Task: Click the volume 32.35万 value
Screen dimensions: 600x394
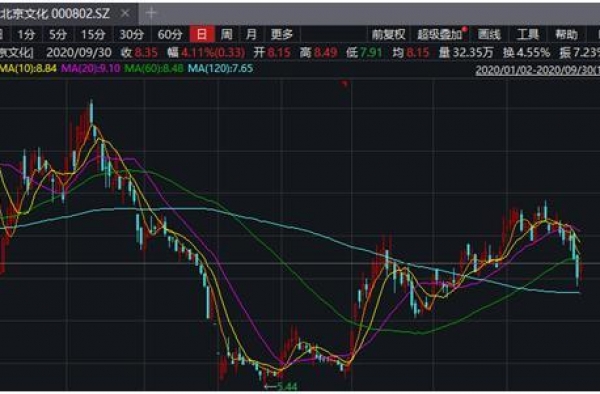Action: (473, 52)
